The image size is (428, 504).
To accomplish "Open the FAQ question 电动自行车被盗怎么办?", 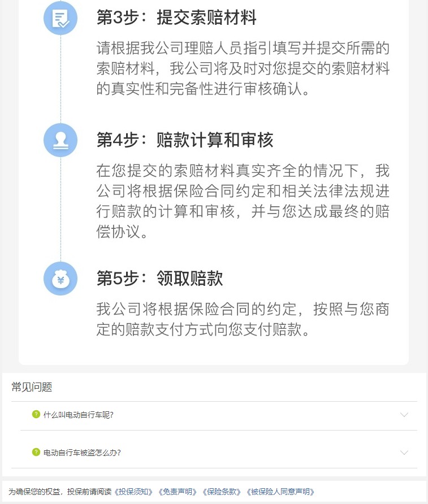I will pos(82,453).
